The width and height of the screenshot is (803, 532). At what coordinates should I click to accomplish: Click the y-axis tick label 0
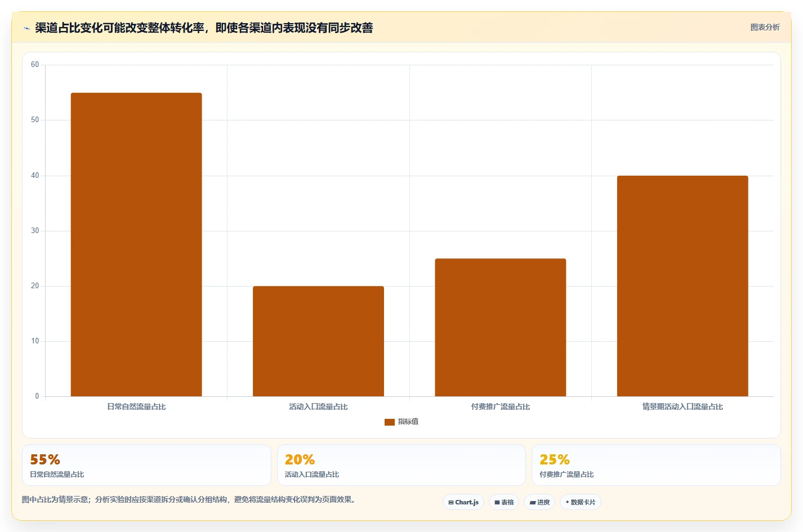tap(37, 396)
